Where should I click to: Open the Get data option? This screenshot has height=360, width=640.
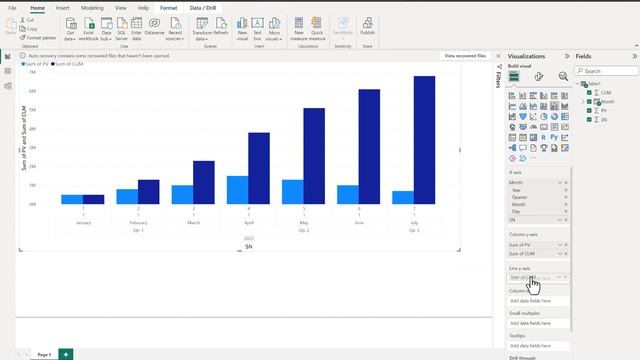point(70,29)
